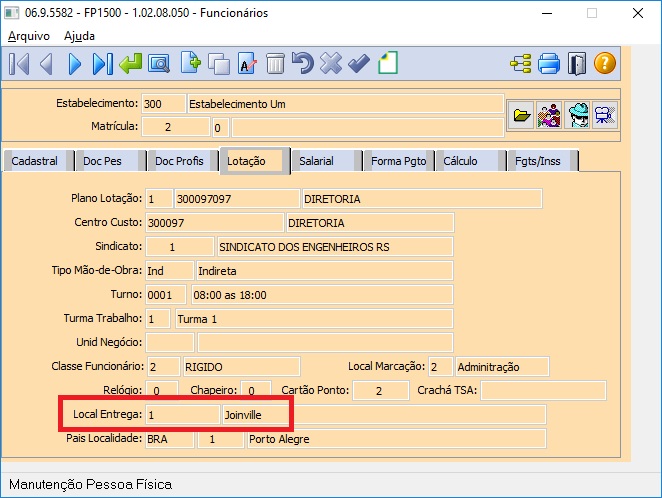Click the copy record icon
The height and width of the screenshot is (498, 662).
(x=219, y=64)
